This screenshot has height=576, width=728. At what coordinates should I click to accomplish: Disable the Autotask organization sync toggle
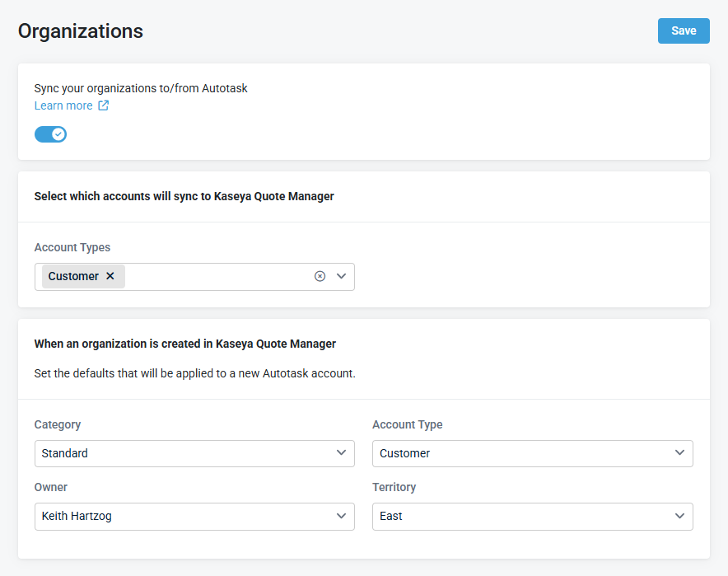[50, 134]
